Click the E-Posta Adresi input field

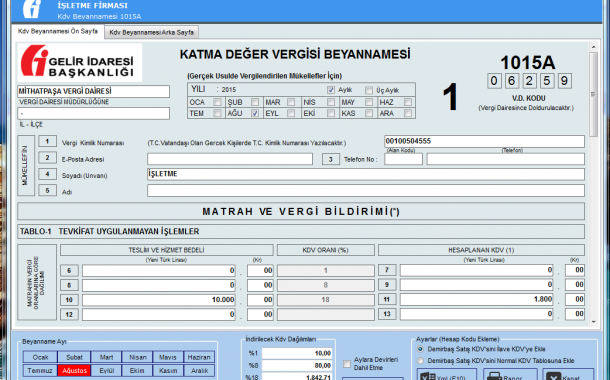(230, 159)
